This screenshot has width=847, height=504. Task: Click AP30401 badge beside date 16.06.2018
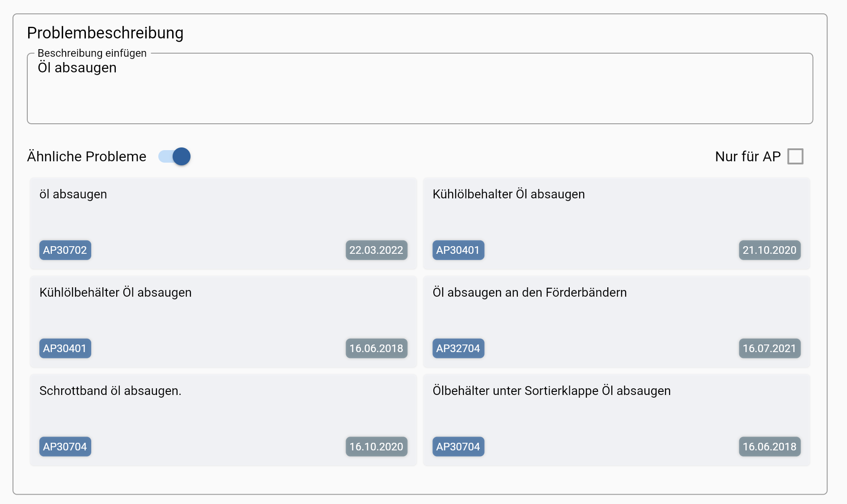65,349
